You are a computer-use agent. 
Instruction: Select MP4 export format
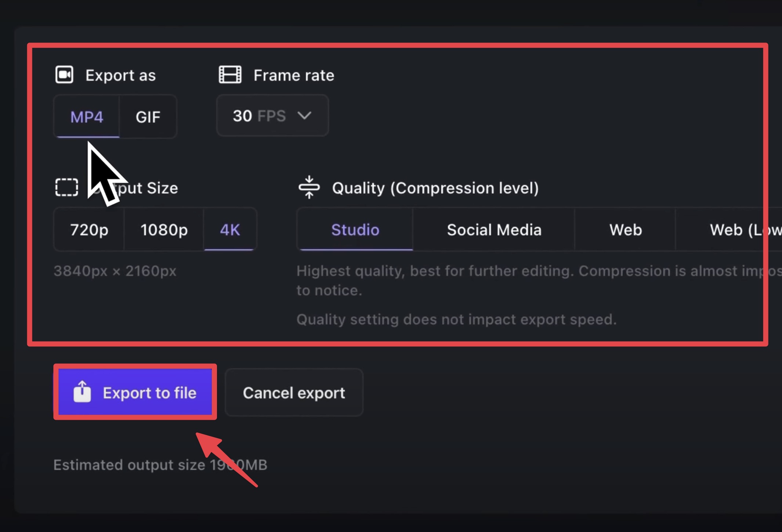(x=87, y=117)
